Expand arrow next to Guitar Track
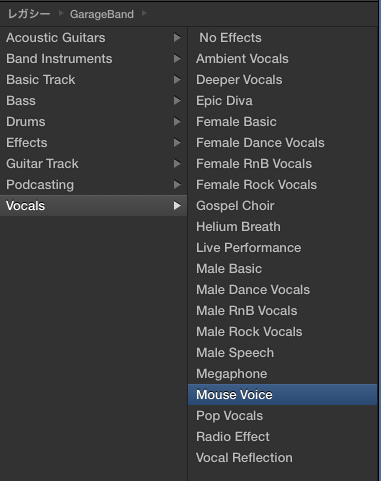The image size is (381, 481). point(177,164)
